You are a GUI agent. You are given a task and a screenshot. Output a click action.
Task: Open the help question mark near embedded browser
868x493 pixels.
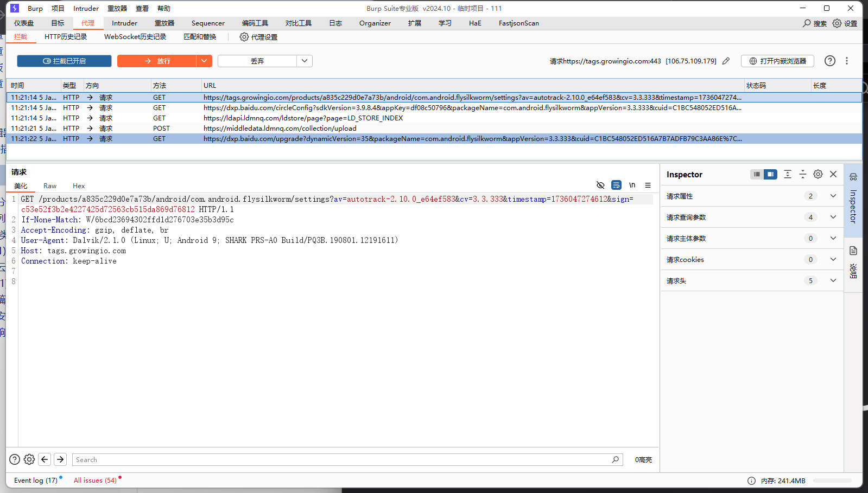(830, 61)
